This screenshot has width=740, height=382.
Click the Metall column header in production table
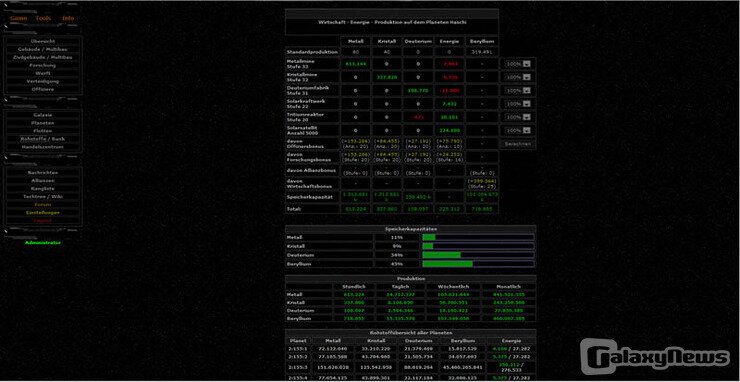click(355, 42)
